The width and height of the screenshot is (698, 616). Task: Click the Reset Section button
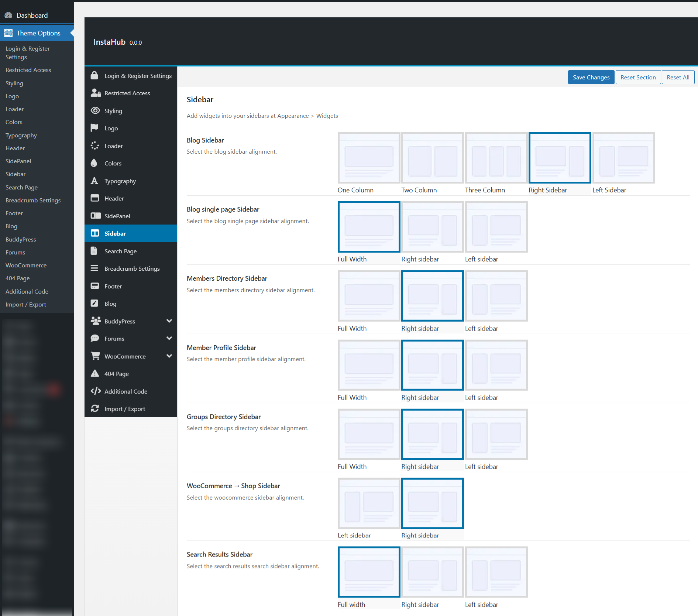[x=638, y=77]
